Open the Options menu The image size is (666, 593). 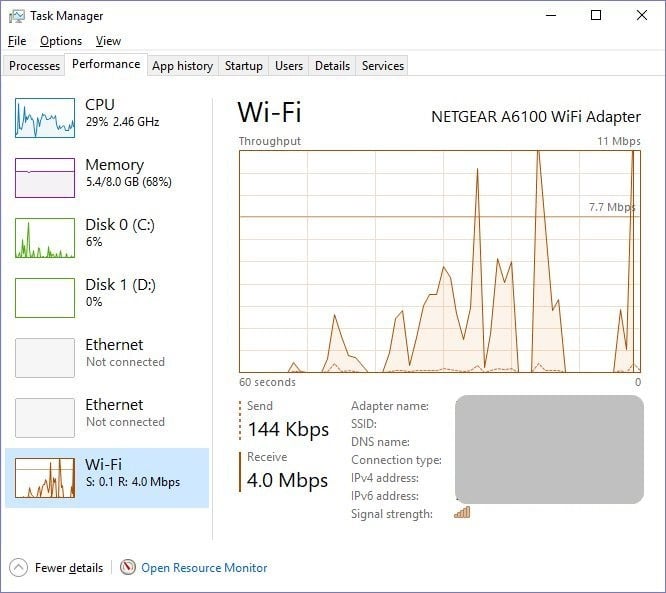pyautogui.click(x=61, y=41)
